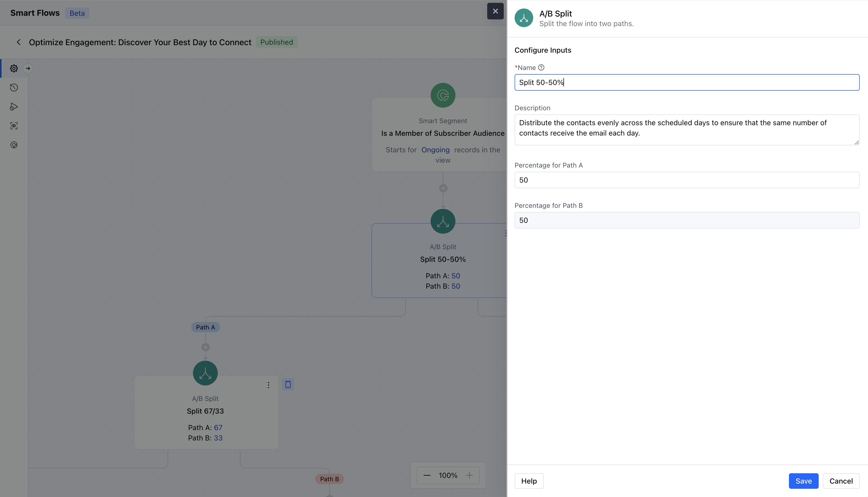The image size is (868, 497).
Task: Click the Name field help question icon
Action: [541, 68]
